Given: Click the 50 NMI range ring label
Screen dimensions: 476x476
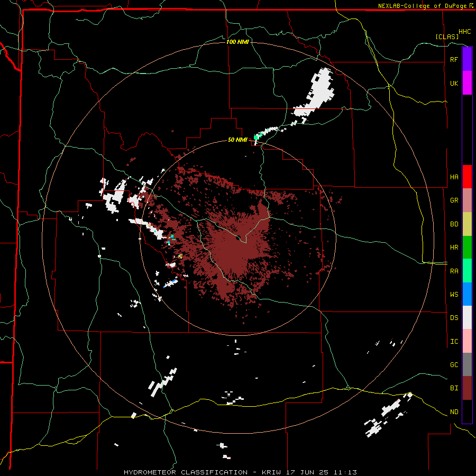Looking at the screenshot, I should [237, 140].
